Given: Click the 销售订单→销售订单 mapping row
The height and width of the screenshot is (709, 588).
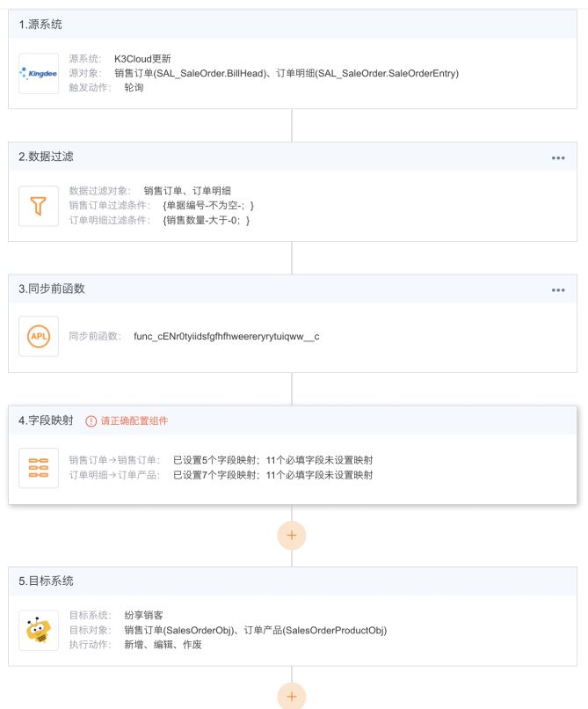Looking at the screenshot, I should coord(220,460).
